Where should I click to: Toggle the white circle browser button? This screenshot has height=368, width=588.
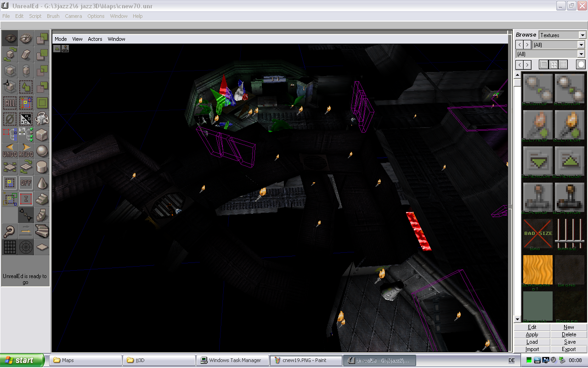point(581,65)
